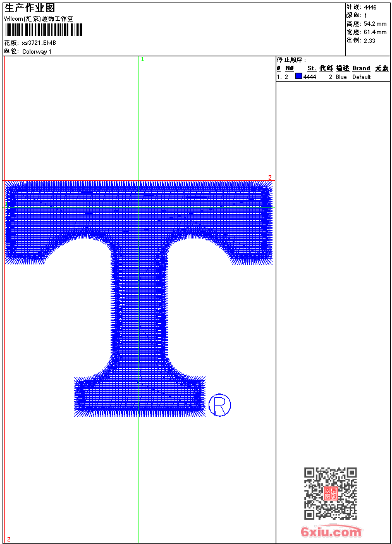Click the red '2' marker at right of horizontal line
The width and height of the screenshot is (392, 544).
point(269,177)
